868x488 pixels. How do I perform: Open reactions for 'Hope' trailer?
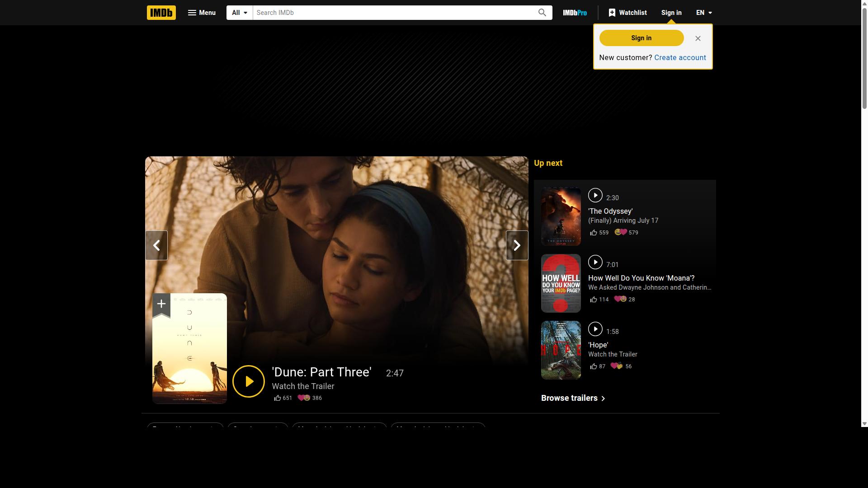(x=621, y=366)
